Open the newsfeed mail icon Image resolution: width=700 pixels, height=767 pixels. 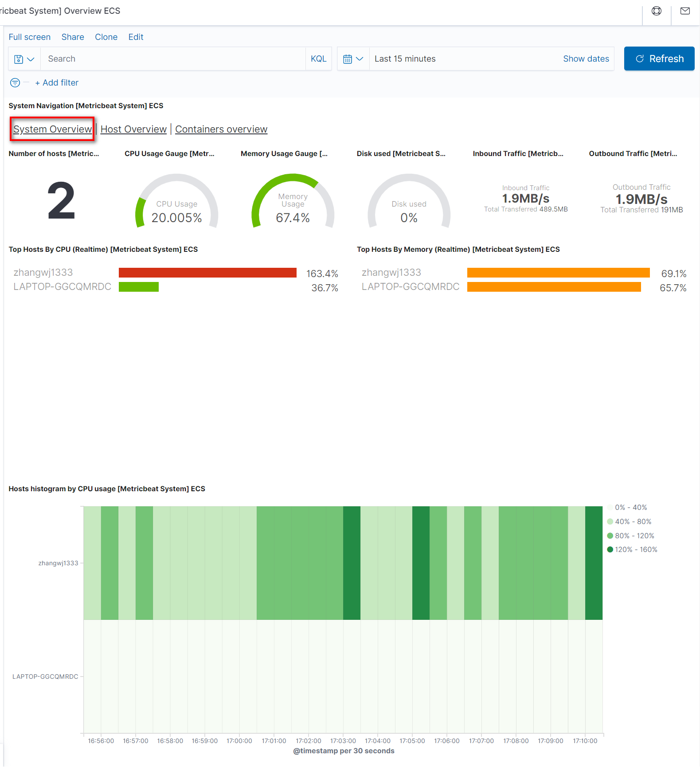tap(685, 11)
